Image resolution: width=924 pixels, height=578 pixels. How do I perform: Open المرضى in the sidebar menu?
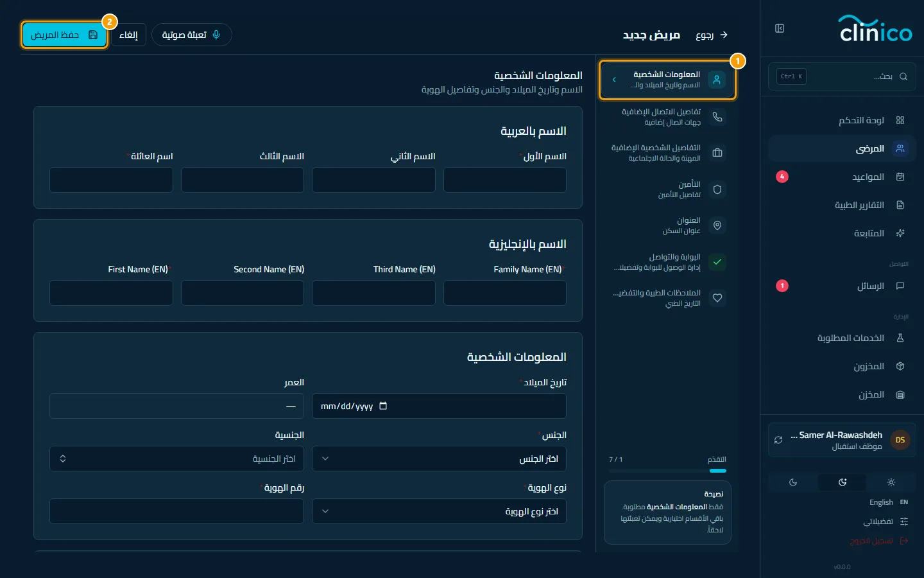point(842,148)
